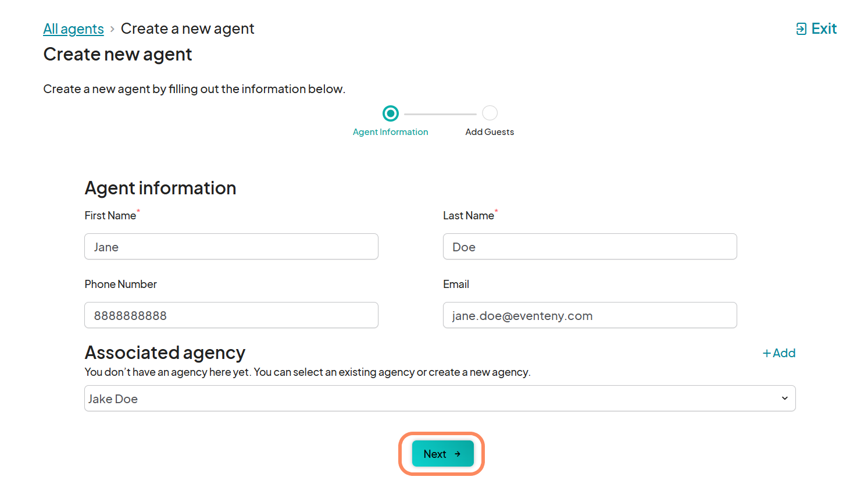The width and height of the screenshot is (868, 498).
Task: Click into the Phone Number field
Action: tap(231, 315)
